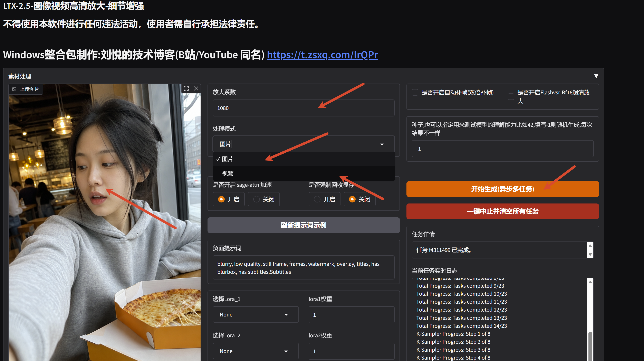
Task: Enable 是否开启自动补帧(双倍补帧) checkbox
Action: (x=415, y=93)
